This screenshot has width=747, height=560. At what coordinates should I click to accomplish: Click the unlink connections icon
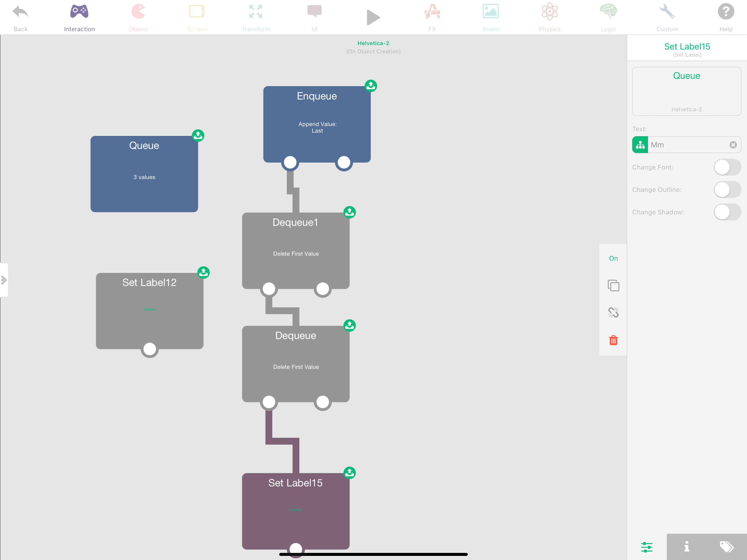(x=613, y=313)
